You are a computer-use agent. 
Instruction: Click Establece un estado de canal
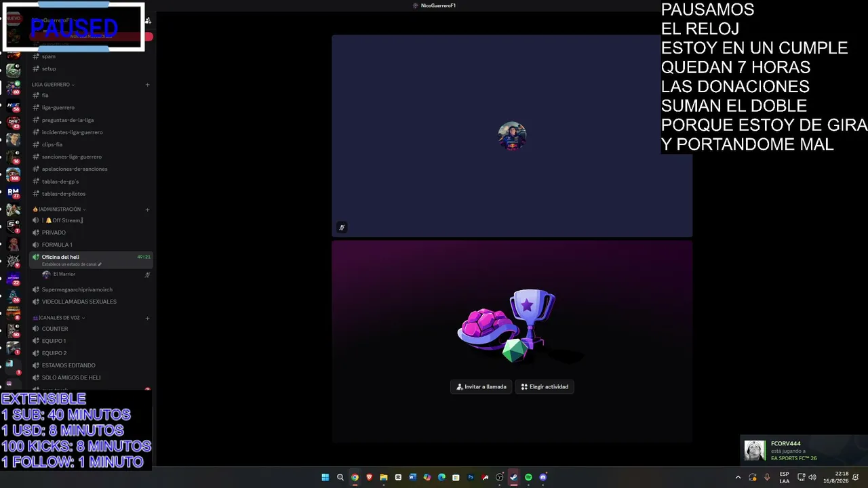(x=69, y=264)
